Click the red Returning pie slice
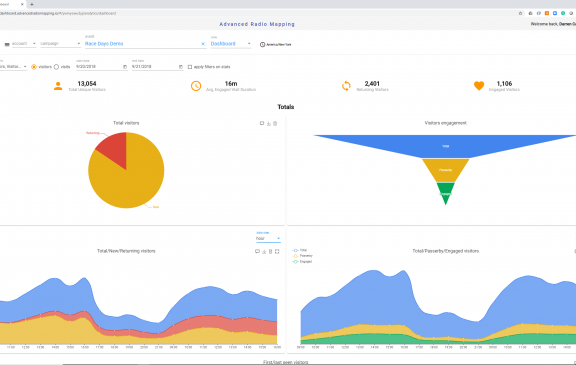576x365 pixels. tap(114, 149)
